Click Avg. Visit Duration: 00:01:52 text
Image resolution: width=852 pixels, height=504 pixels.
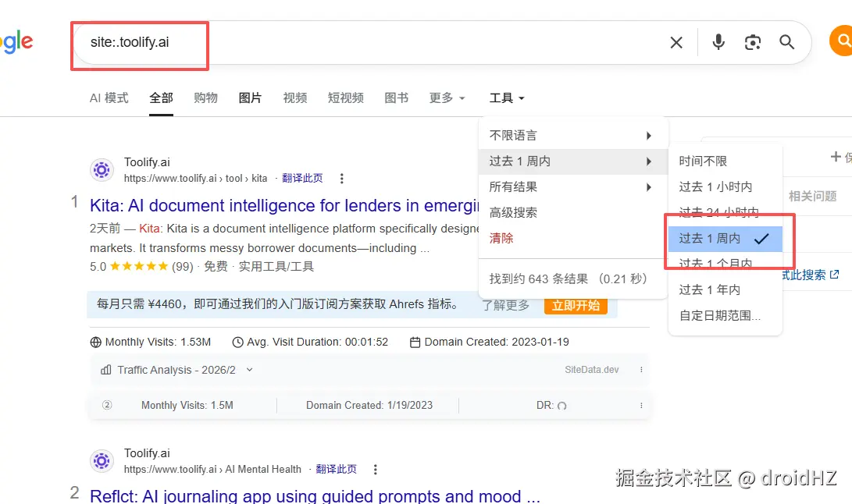click(317, 343)
